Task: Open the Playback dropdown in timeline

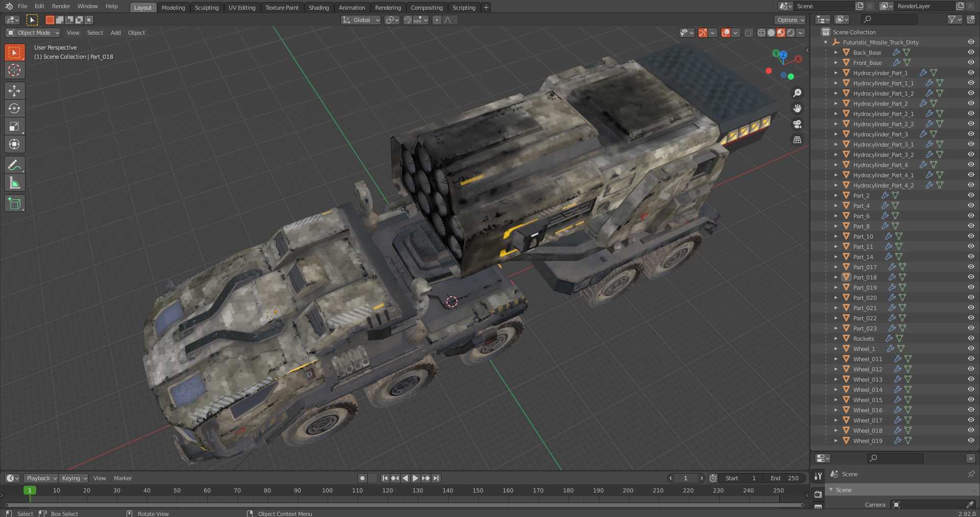Action: pyautogui.click(x=41, y=478)
